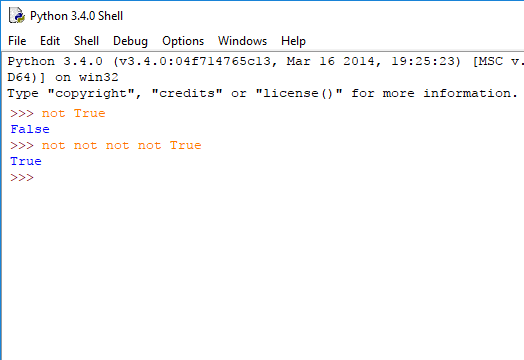Open the Windows menu
The width and height of the screenshot is (524, 360).
coord(242,41)
